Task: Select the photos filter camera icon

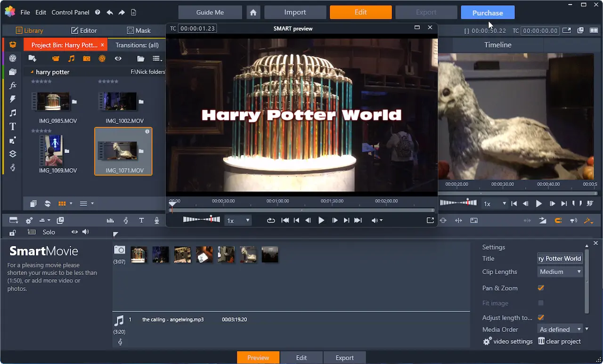Action: [87, 58]
